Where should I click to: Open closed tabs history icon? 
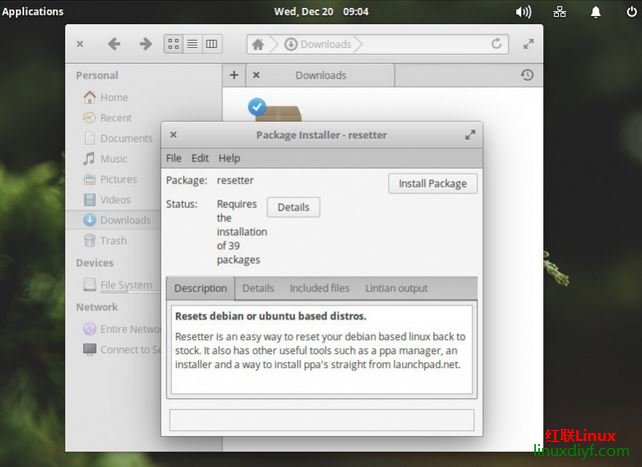527,75
